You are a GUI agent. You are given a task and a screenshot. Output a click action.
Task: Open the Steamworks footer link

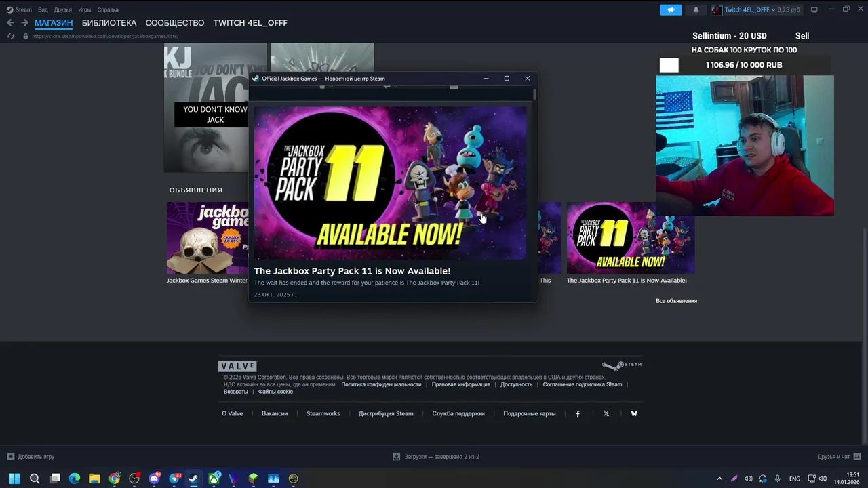(323, 413)
